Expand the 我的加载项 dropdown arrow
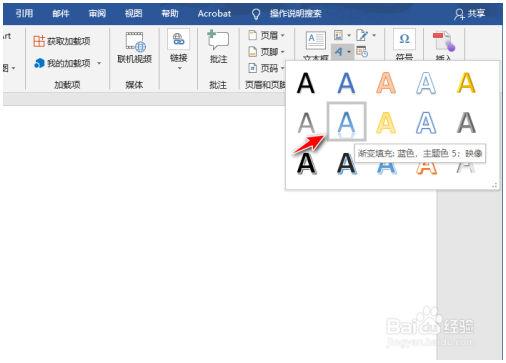 coord(99,63)
